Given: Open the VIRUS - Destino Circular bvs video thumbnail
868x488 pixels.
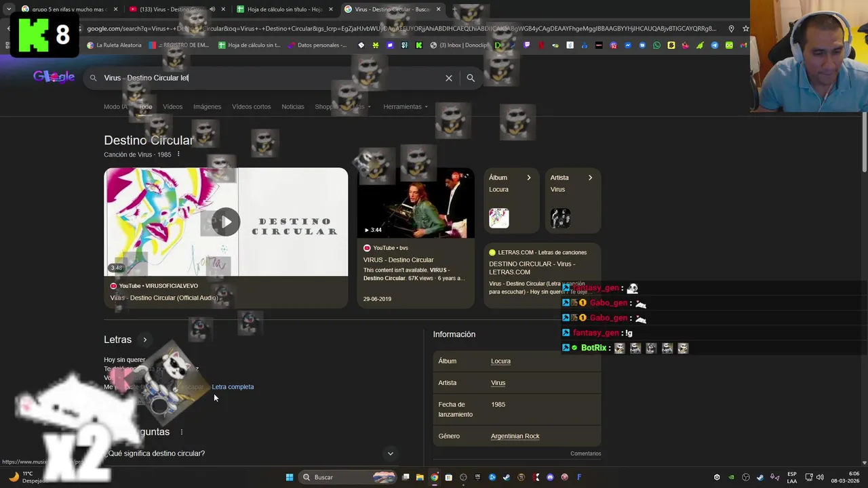Looking at the screenshot, I should pyautogui.click(x=416, y=203).
